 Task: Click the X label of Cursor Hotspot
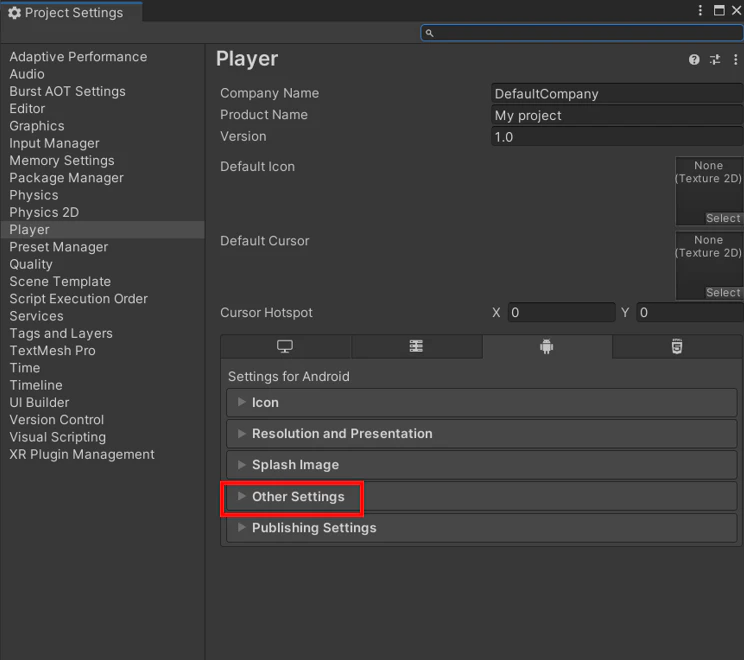(x=496, y=313)
